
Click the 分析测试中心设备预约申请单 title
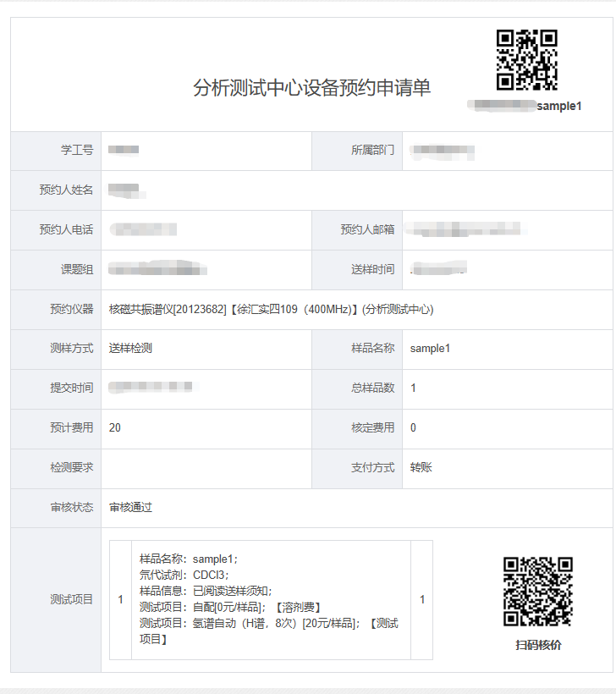(311, 88)
